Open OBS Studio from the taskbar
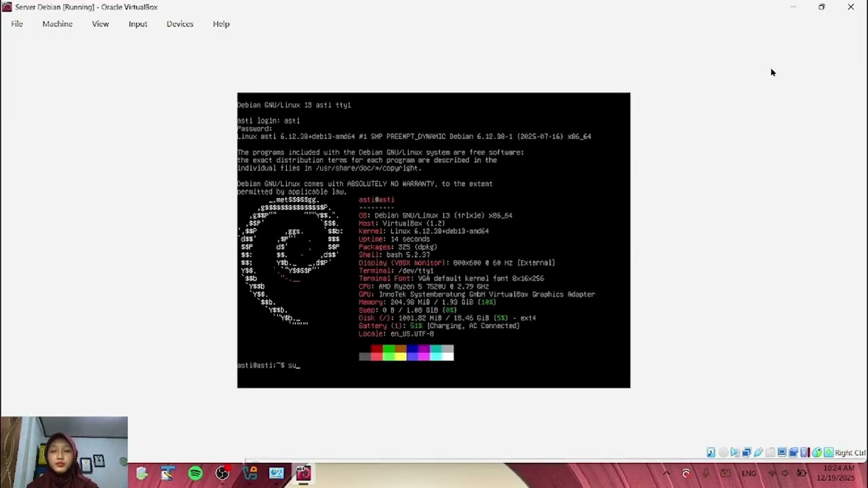 click(x=222, y=473)
